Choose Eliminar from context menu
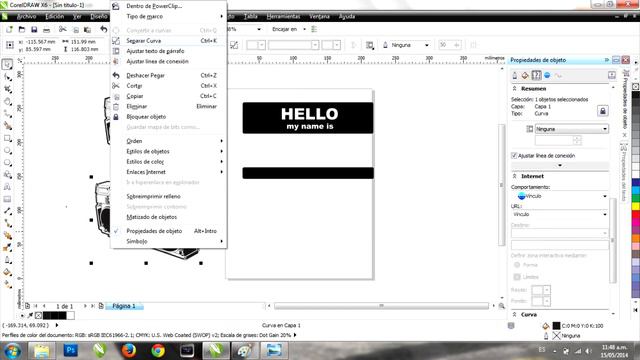Image resolution: width=640 pixels, height=360 pixels. 169,107
